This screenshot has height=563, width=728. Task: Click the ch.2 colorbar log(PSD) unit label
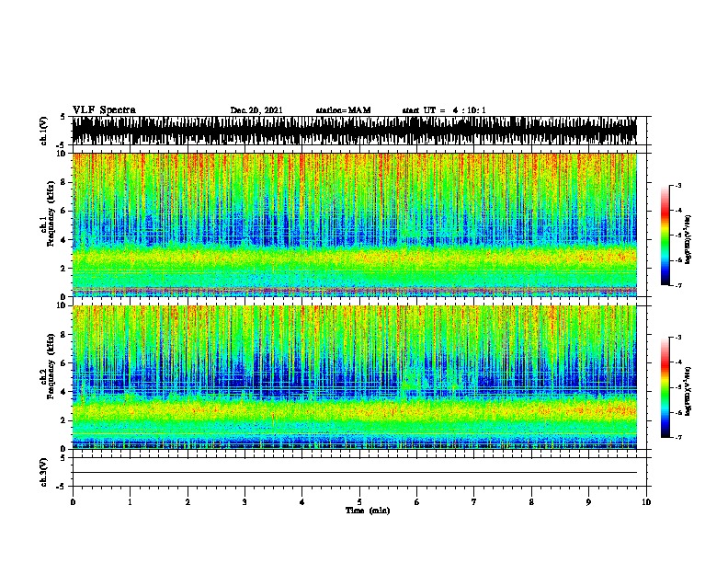click(x=688, y=391)
